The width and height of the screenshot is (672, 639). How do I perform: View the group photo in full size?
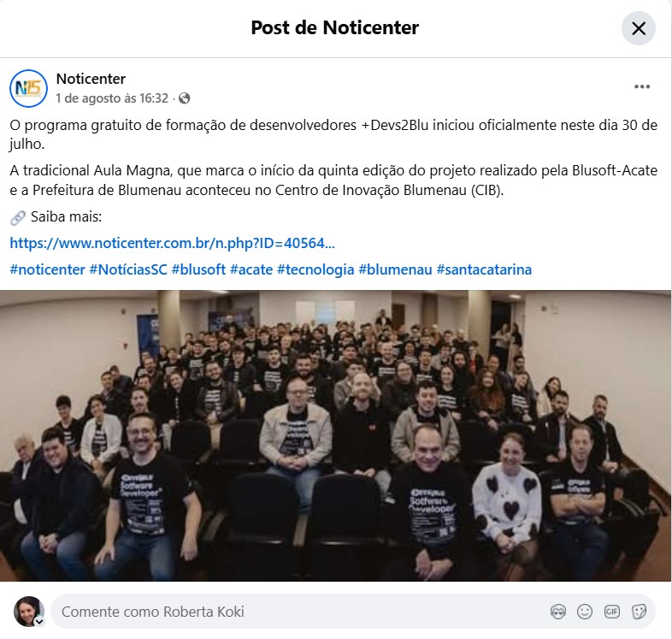pyautogui.click(x=335, y=435)
